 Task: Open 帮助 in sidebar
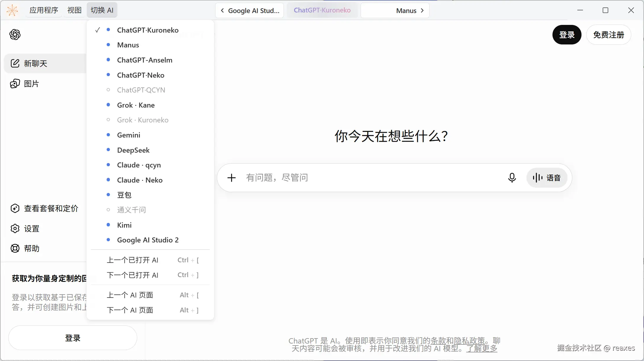45,248
